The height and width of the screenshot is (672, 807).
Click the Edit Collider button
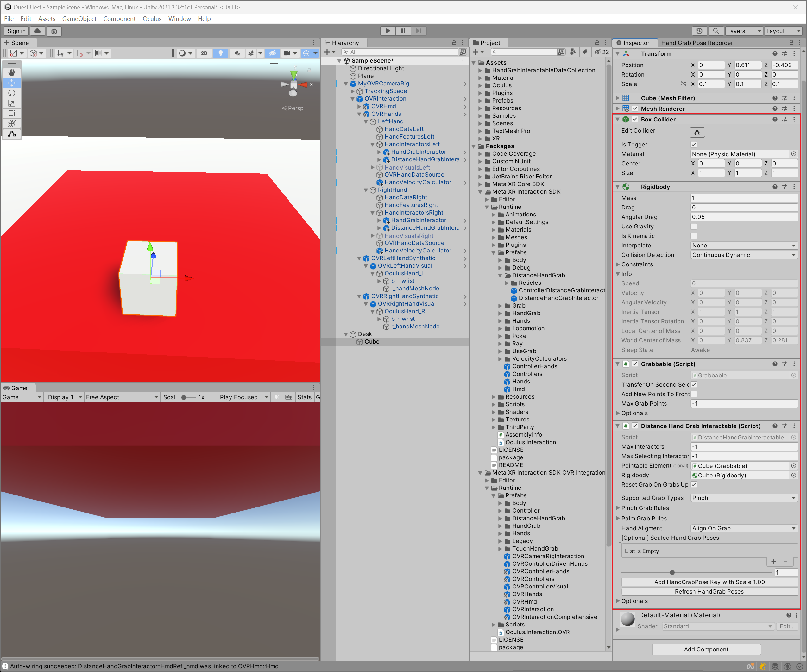(697, 132)
